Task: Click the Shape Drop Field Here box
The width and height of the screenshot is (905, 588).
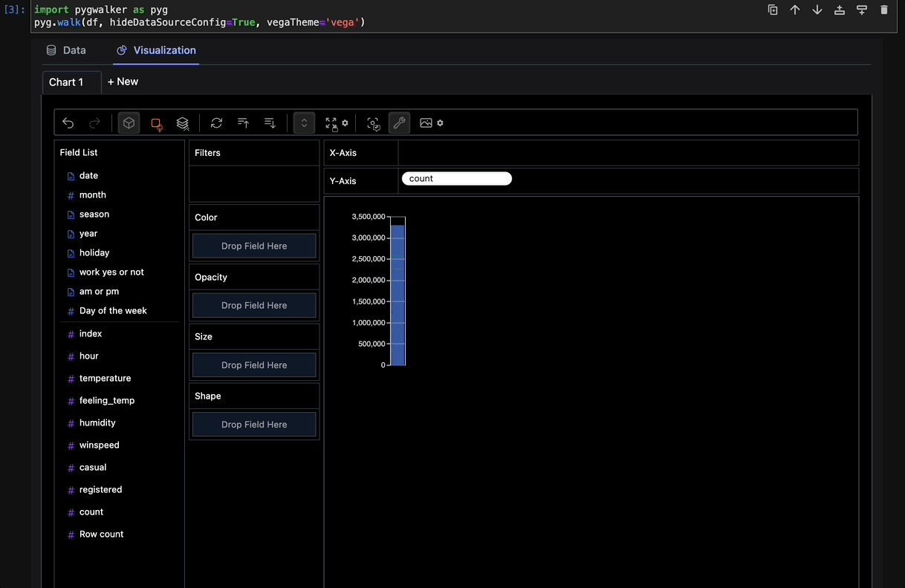Action: pyautogui.click(x=254, y=425)
